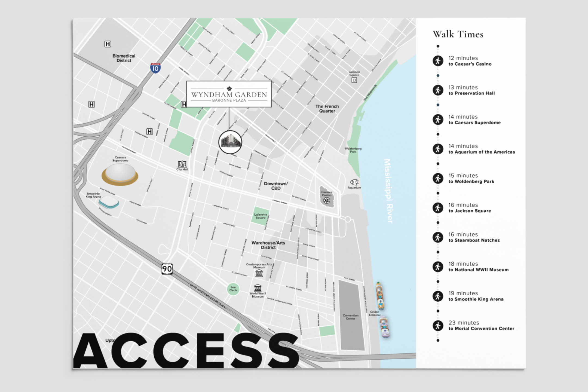Viewport: 588px width, 392px height.
Task: Click the upper cruise ship at Cruise Terminal
Action: coord(380,296)
